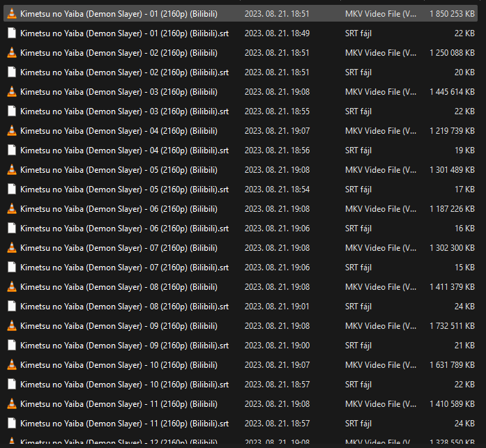Click the size value '1 410 589 KB'
The height and width of the screenshot is (448, 486).
click(x=452, y=403)
